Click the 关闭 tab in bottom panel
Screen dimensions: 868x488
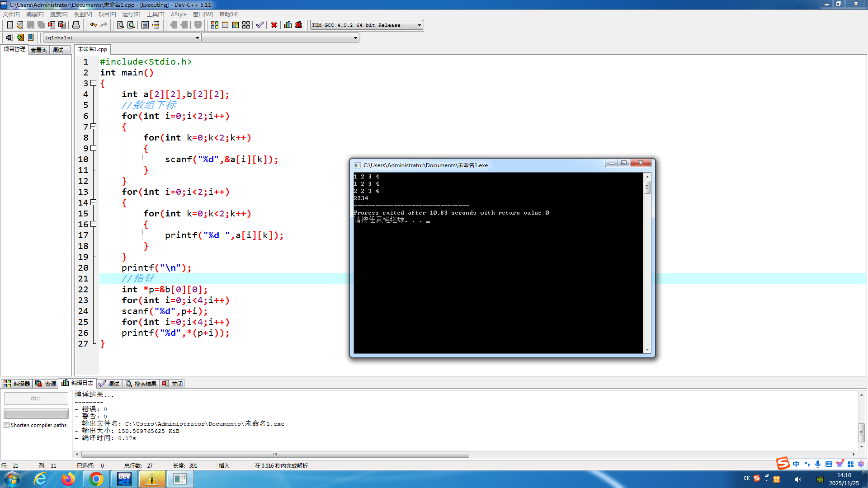tap(172, 384)
